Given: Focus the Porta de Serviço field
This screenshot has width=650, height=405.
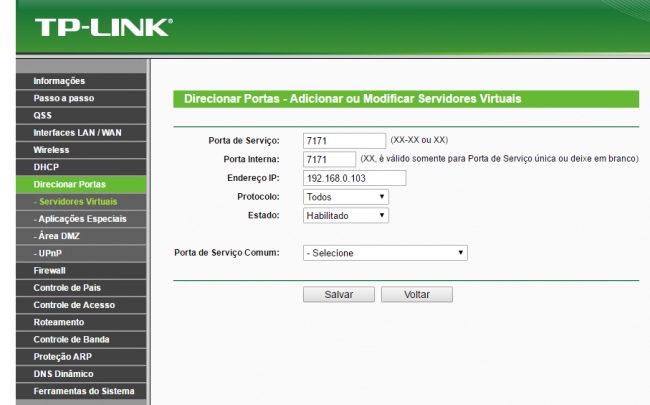Looking at the screenshot, I should point(344,141).
